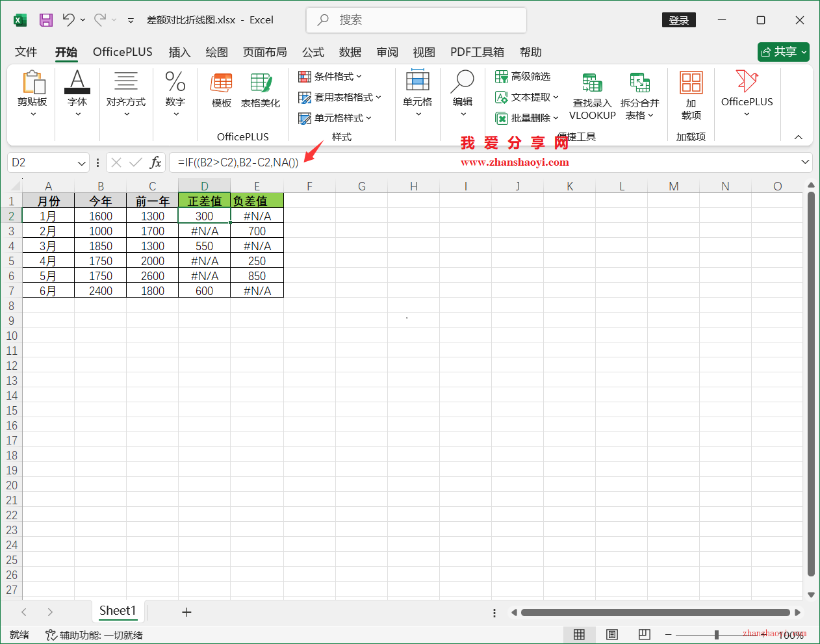Open the PDF工具箱 ribbon tab
This screenshot has width=820, height=644.
477,52
